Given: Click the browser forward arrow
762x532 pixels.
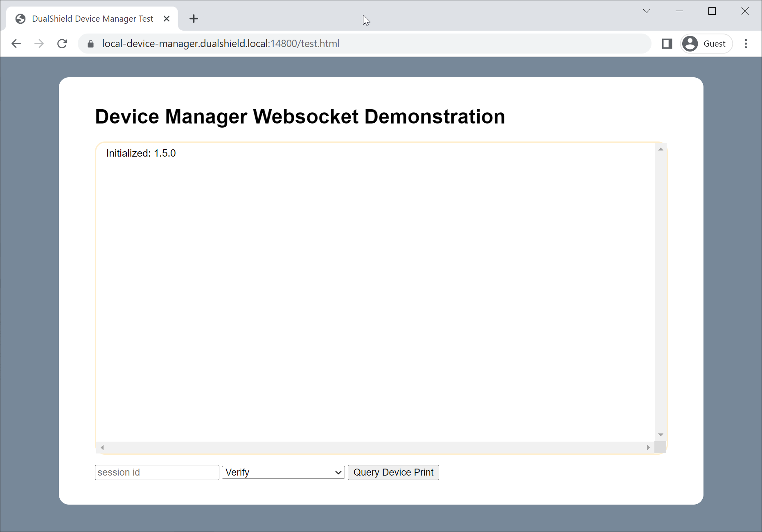Looking at the screenshot, I should [x=39, y=44].
